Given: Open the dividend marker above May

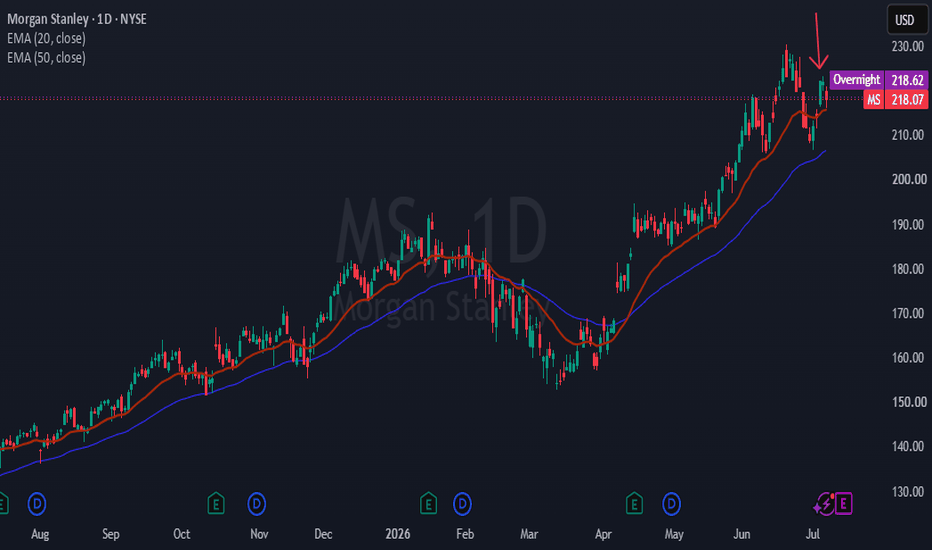Looking at the screenshot, I should click(672, 504).
